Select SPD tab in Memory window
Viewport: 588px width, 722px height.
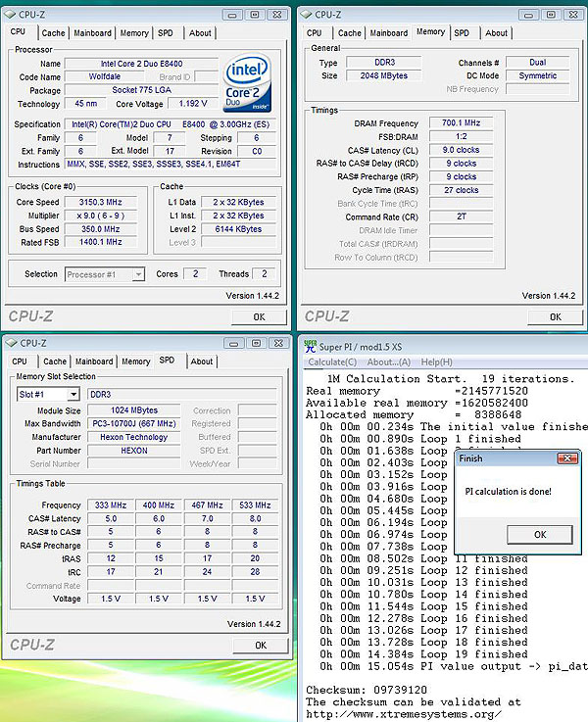click(462, 33)
